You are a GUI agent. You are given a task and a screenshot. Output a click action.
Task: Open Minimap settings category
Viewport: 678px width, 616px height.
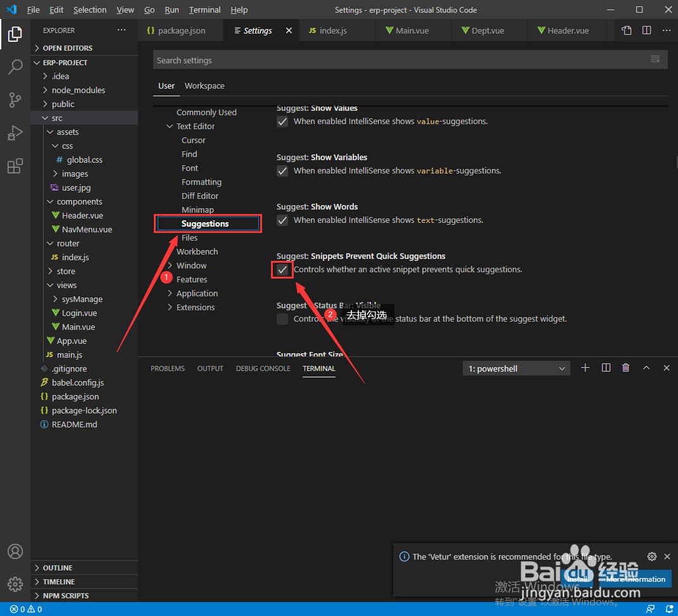click(198, 210)
